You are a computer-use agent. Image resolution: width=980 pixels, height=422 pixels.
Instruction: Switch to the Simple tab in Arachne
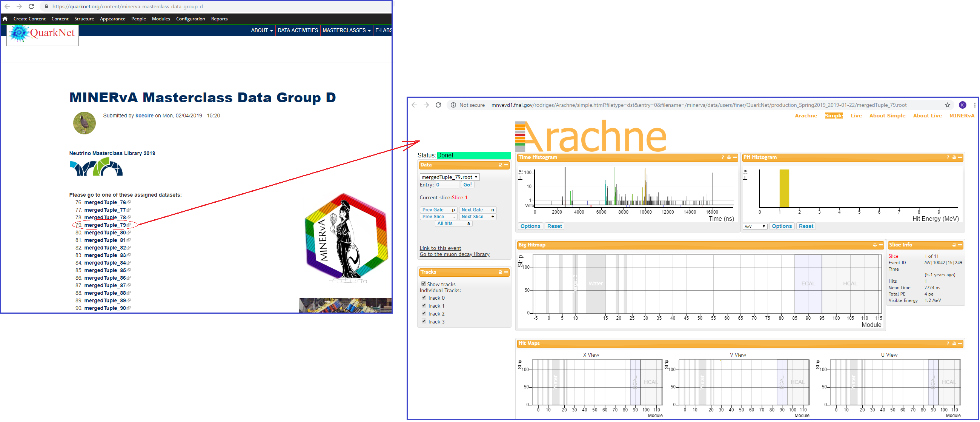click(x=834, y=116)
